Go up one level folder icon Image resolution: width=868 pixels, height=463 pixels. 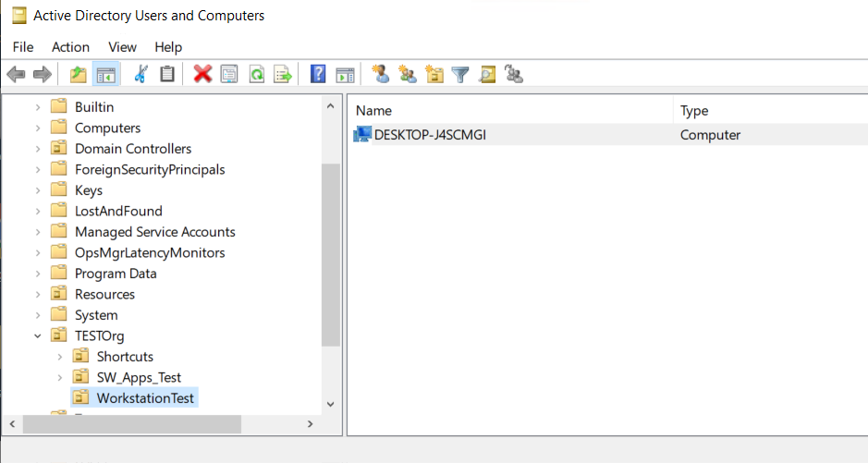78,74
